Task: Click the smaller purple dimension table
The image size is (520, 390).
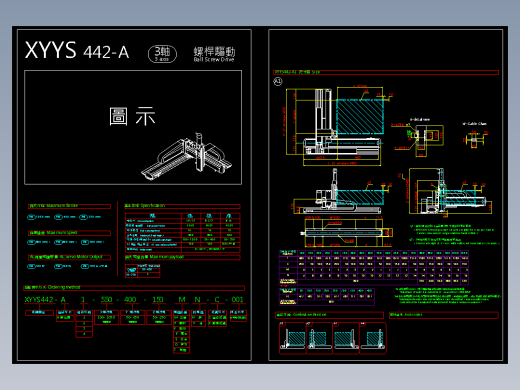Action: click(327, 297)
